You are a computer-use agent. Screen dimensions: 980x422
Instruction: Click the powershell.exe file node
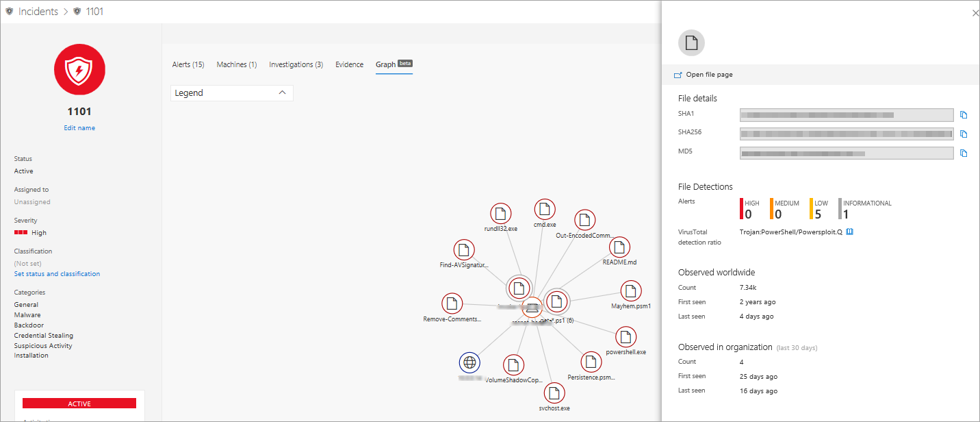(626, 336)
